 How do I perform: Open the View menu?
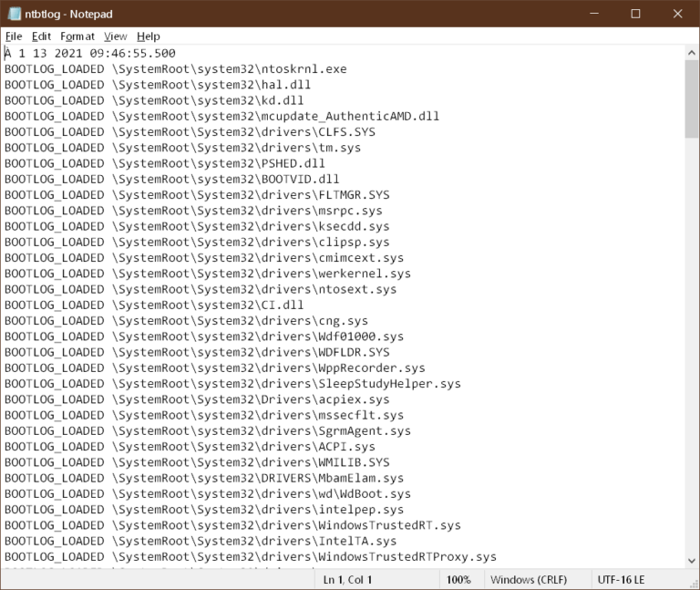115,36
